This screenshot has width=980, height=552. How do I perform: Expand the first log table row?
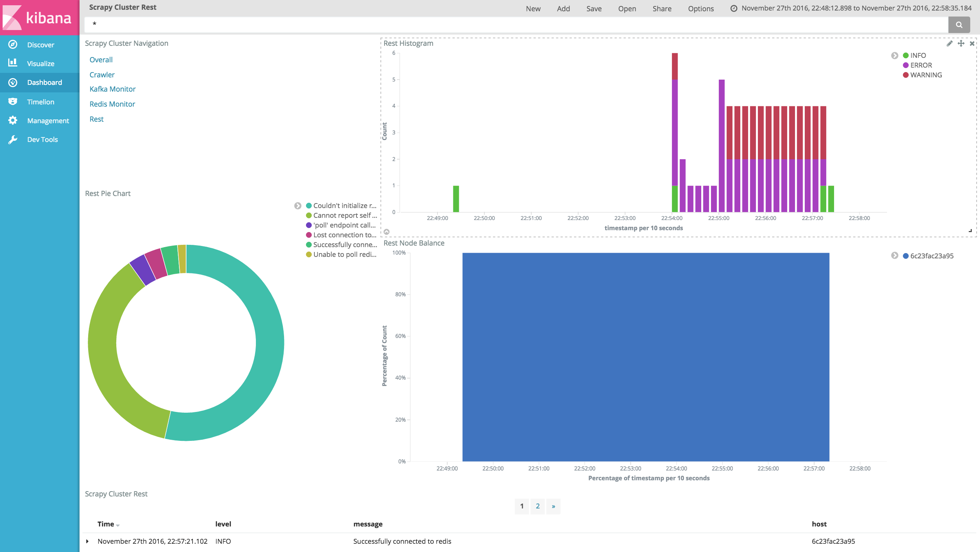[87, 541]
